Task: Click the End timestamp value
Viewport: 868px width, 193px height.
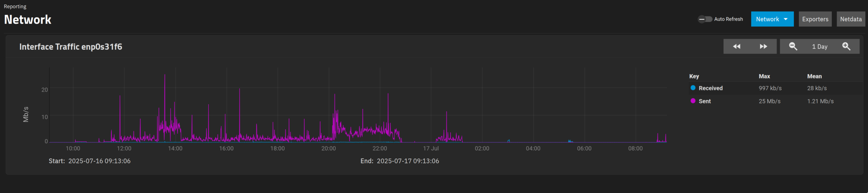Action: point(408,161)
